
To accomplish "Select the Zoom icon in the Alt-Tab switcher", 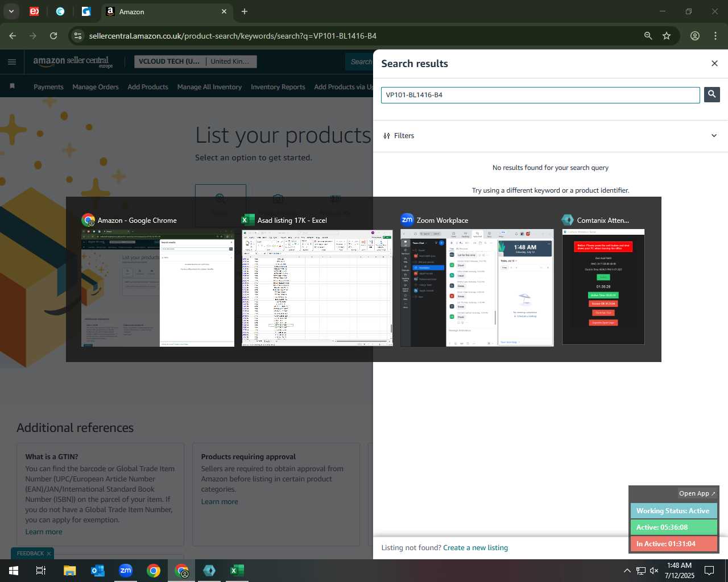I will tap(407, 220).
